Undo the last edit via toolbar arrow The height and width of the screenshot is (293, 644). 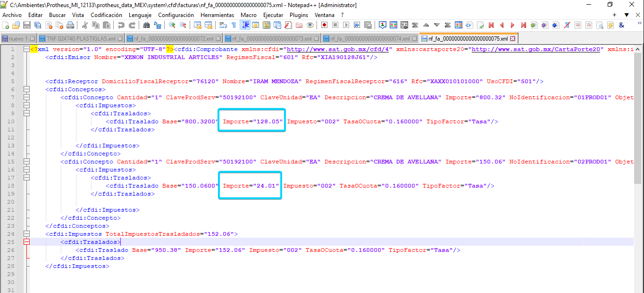[x=121, y=25]
